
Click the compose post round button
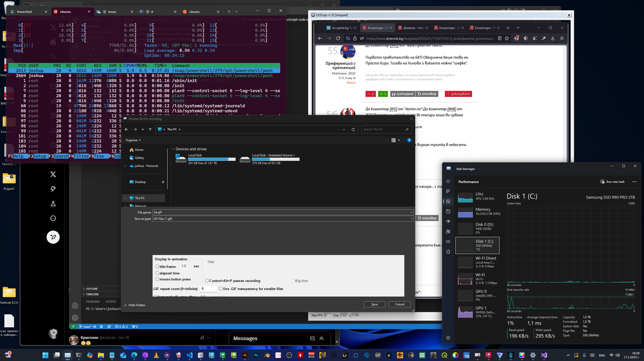click(x=53, y=237)
